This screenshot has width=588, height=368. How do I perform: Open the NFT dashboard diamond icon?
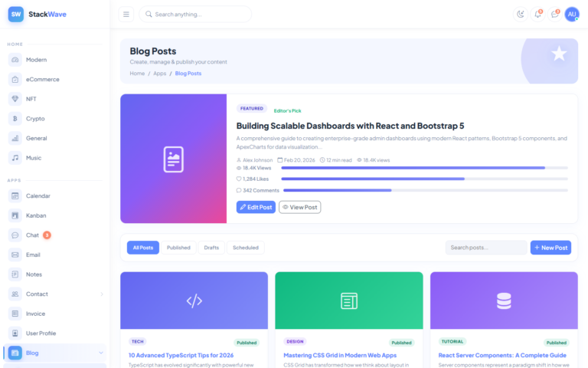pos(15,99)
